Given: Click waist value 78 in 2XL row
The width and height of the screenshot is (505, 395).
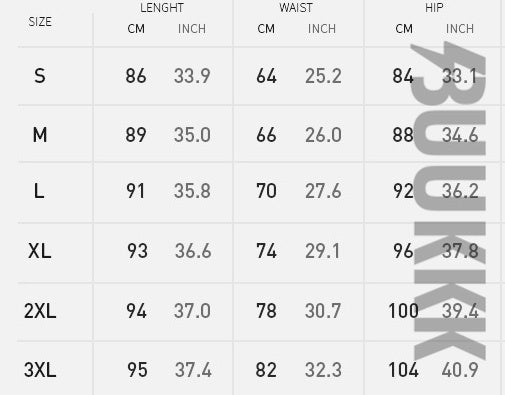Looking at the screenshot, I should point(266,311).
